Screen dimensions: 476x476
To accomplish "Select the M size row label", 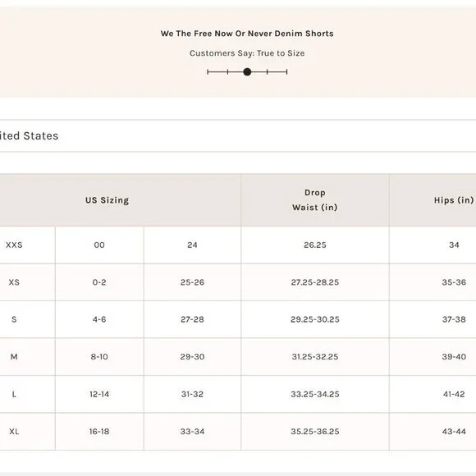I will (14, 357).
